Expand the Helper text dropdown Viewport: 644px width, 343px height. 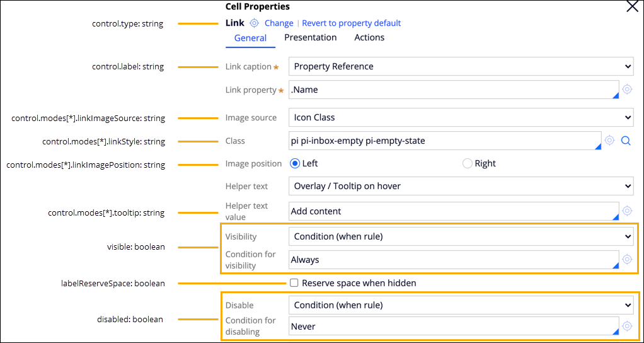(461, 186)
